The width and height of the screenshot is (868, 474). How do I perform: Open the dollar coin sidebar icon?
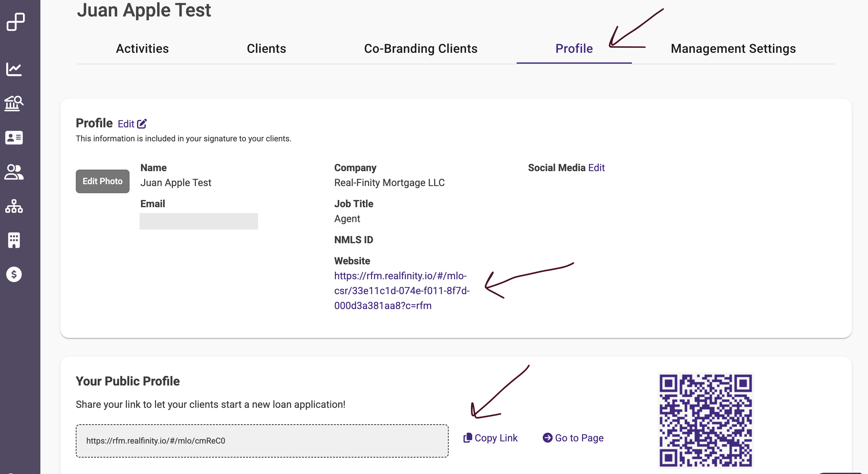(x=14, y=274)
